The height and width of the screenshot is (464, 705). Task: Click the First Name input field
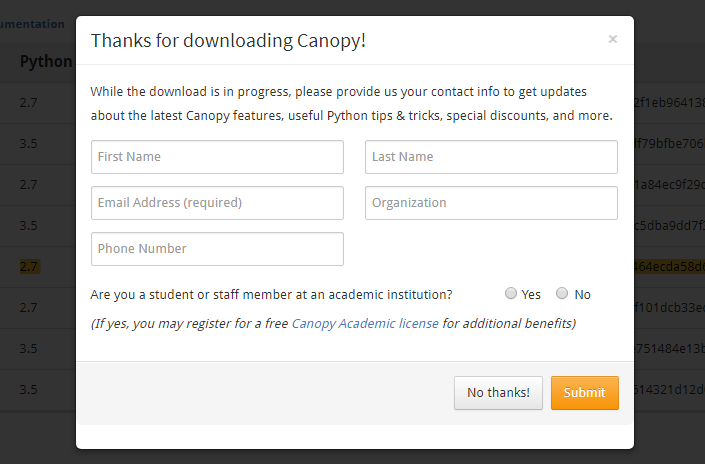click(217, 157)
